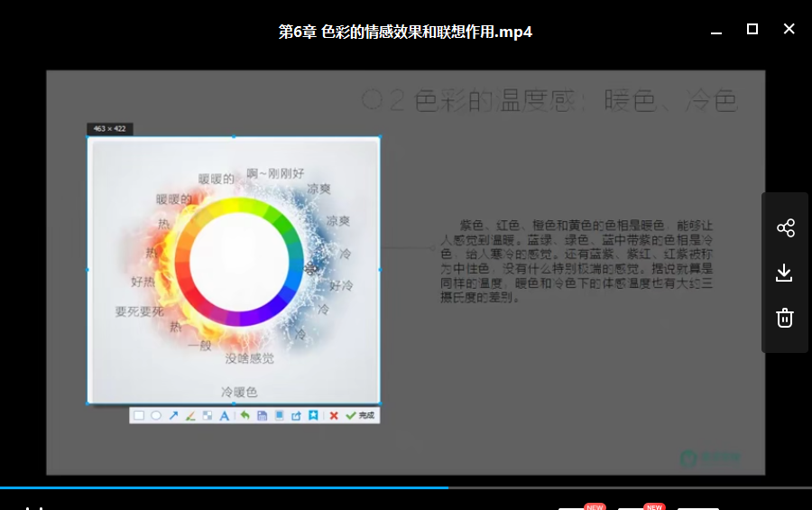The width and height of the screenshot is (812, 510).
Task: Download the video from side panel
Action: 785,274
